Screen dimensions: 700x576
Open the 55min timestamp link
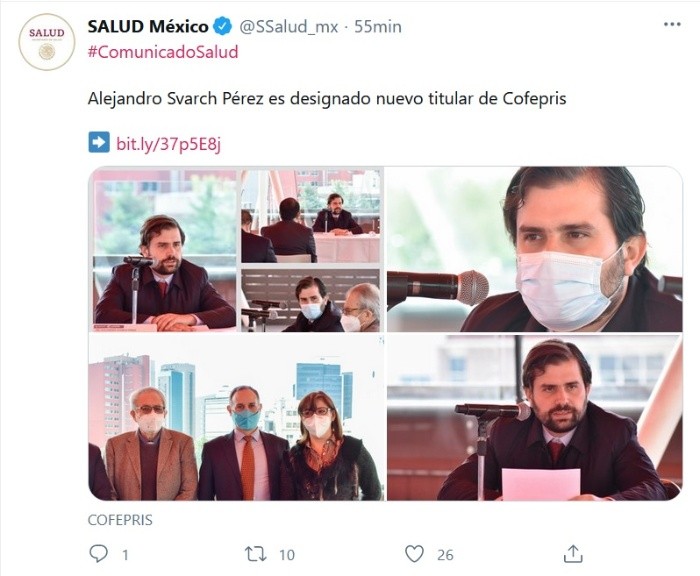coord(378,27)
